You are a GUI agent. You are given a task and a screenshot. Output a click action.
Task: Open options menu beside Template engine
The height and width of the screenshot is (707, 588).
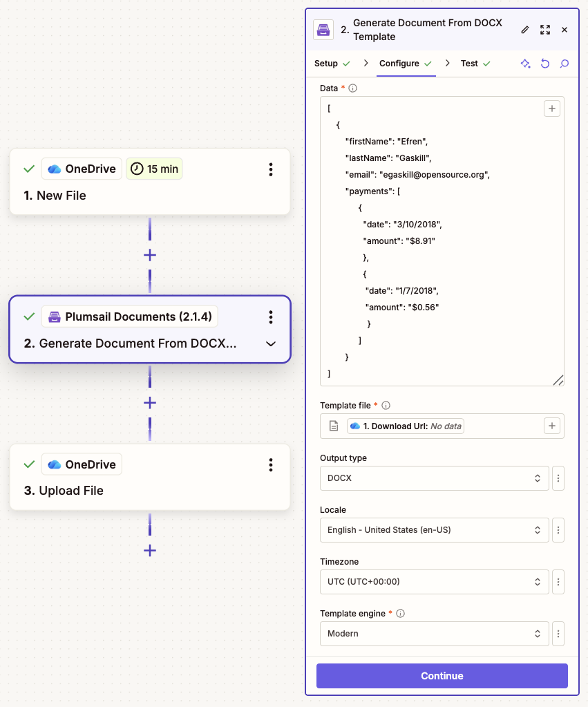coord(558,634)
